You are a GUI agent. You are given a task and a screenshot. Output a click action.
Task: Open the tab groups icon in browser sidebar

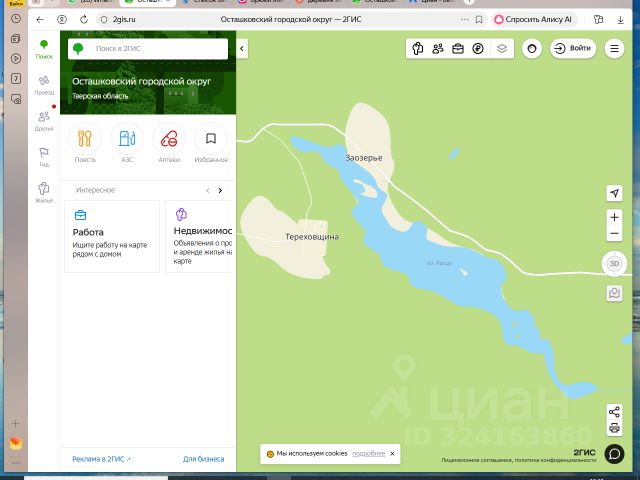[x=16, y=38]
